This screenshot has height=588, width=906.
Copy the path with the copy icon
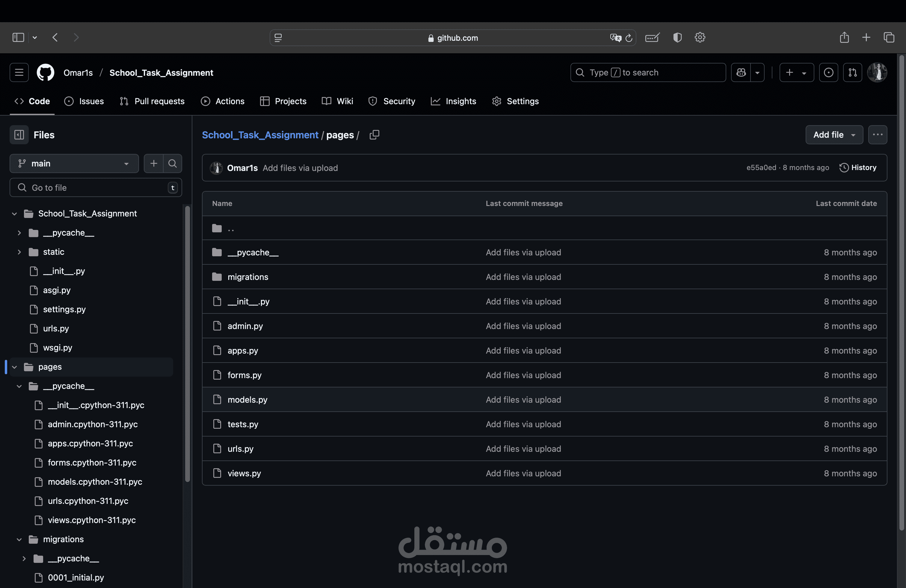coord(374,135)
